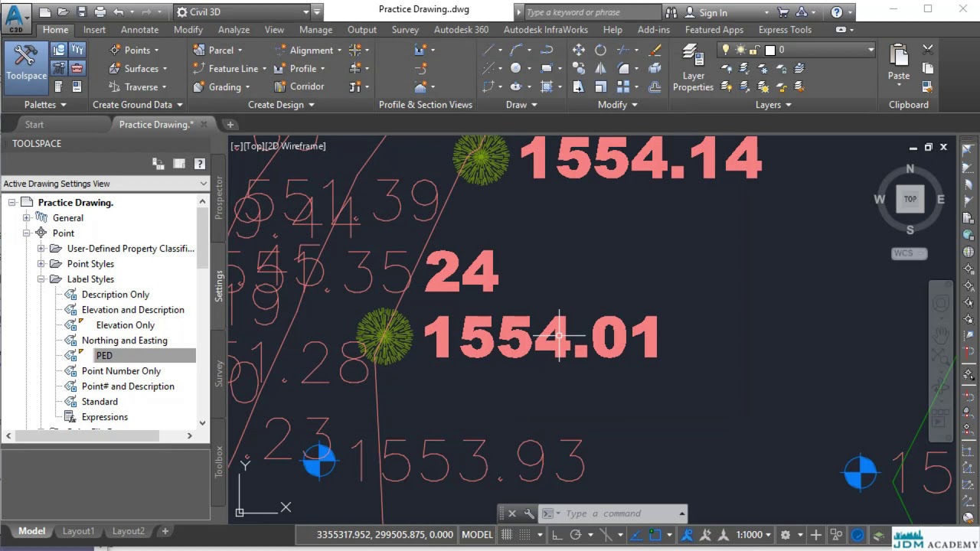Open the Analyze ribbon tab
Screen dimensions: 980x551
point(234,30)
